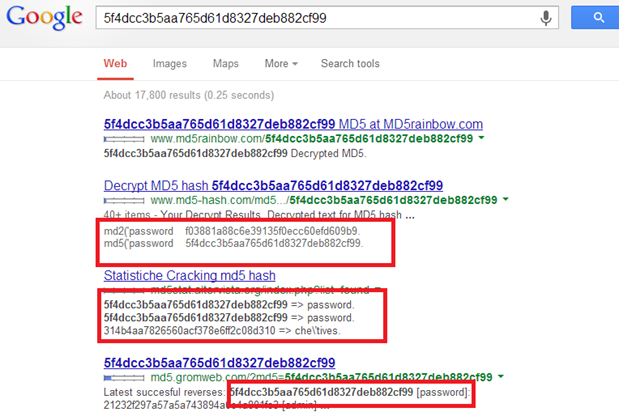
Task: Expand the More dropdown menu
Action: 281,64
